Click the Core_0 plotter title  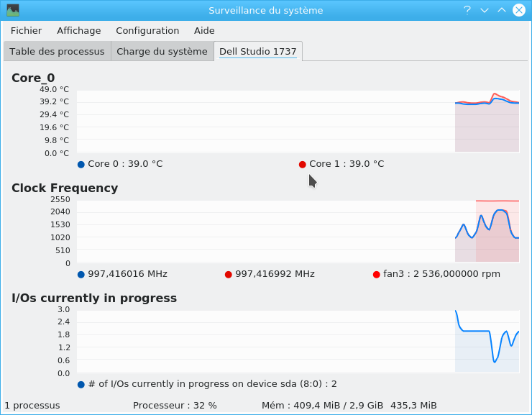[33, 78]
